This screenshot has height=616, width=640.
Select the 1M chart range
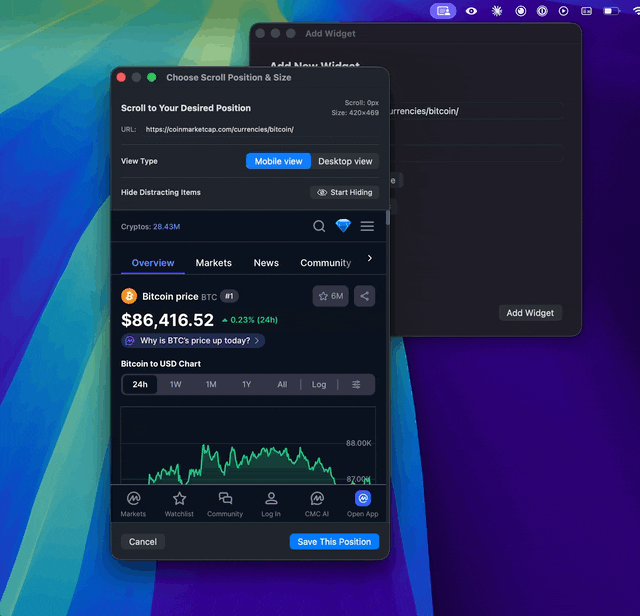pos(211,385)
